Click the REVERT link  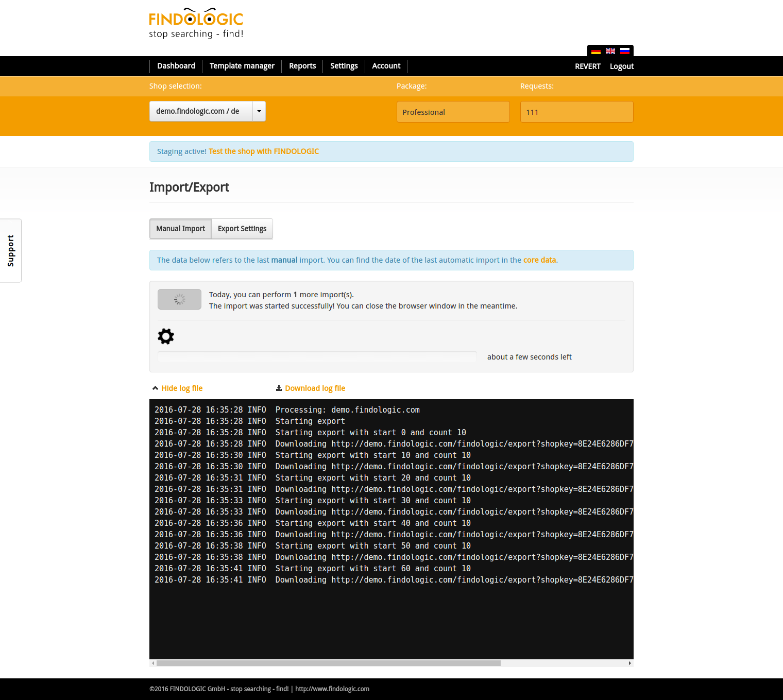point(588,66)
